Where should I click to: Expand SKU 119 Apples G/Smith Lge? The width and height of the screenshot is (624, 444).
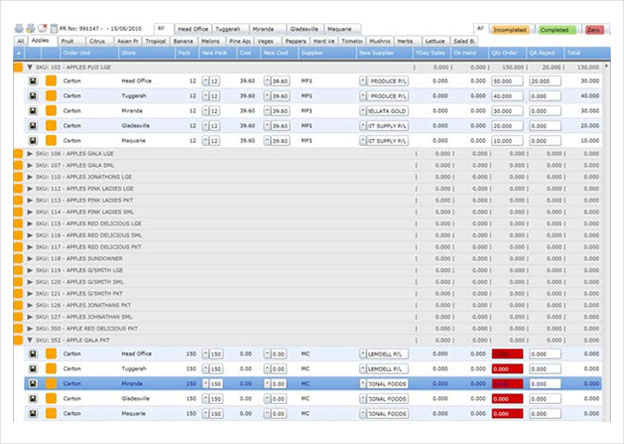[30, 270]
